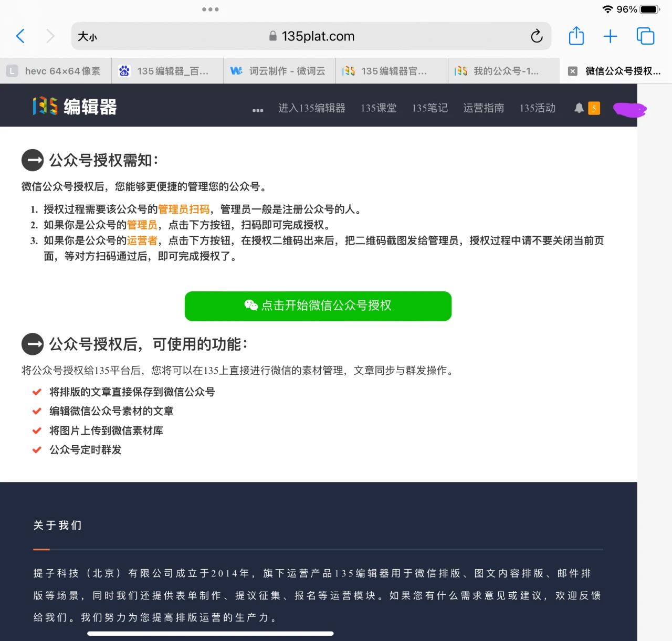Click the orange notification count badge
This screenshot has height=641, width=672.
(594, 108)
